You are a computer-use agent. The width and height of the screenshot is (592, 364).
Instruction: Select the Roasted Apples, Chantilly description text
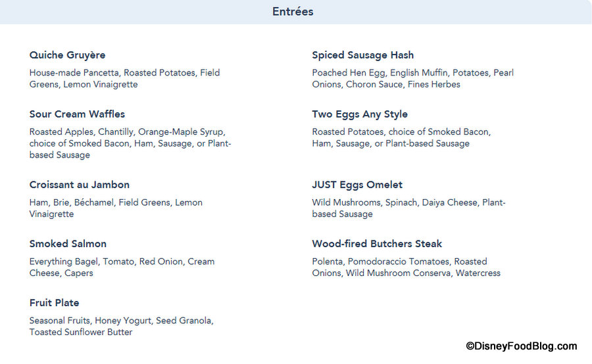[130, 143]
